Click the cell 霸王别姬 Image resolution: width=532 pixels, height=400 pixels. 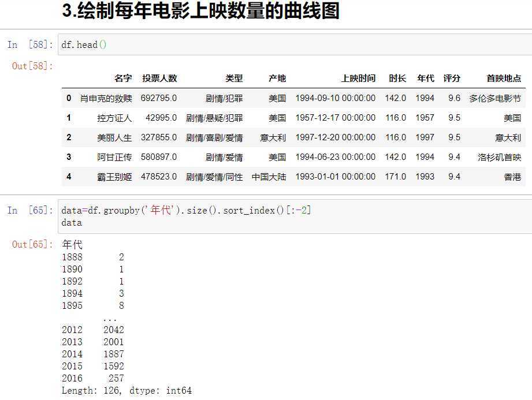pos(114,177)
